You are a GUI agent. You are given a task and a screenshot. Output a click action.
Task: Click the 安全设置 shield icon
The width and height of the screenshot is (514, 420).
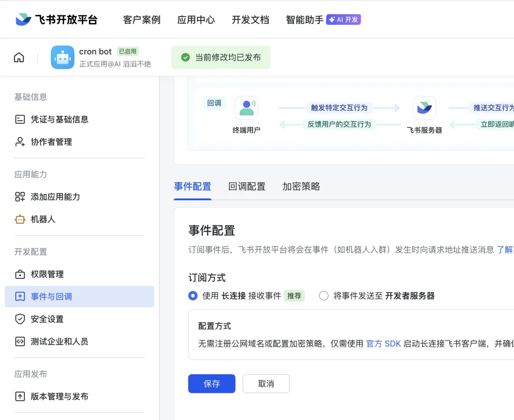coord(20,319)
